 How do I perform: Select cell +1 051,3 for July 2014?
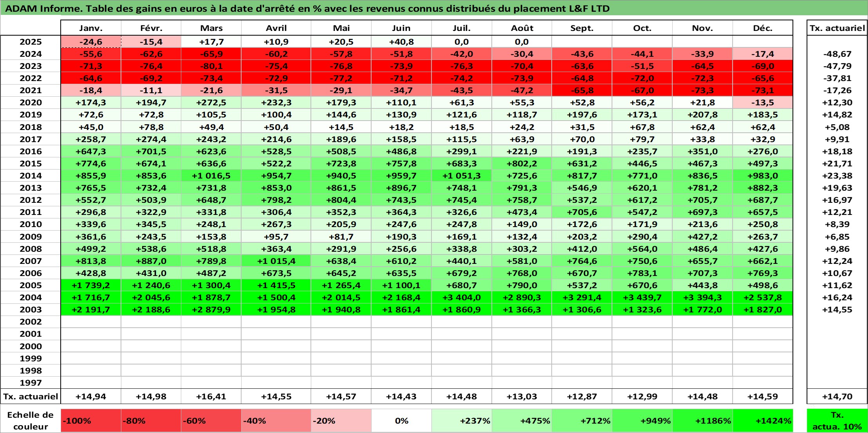pos(462,176)
